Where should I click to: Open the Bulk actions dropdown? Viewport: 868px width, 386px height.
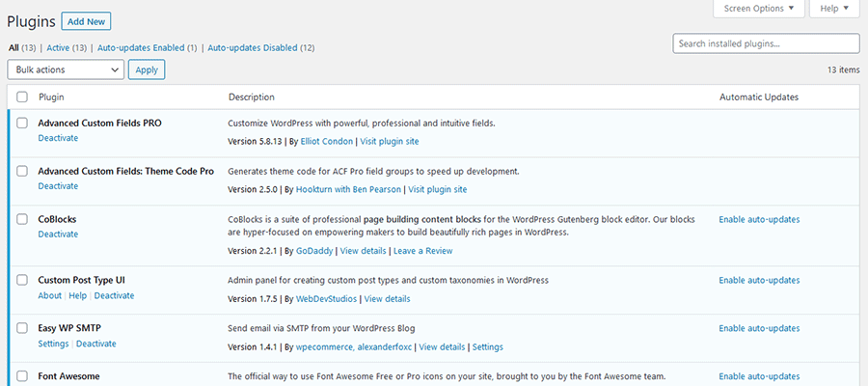[x=66, y=69]
